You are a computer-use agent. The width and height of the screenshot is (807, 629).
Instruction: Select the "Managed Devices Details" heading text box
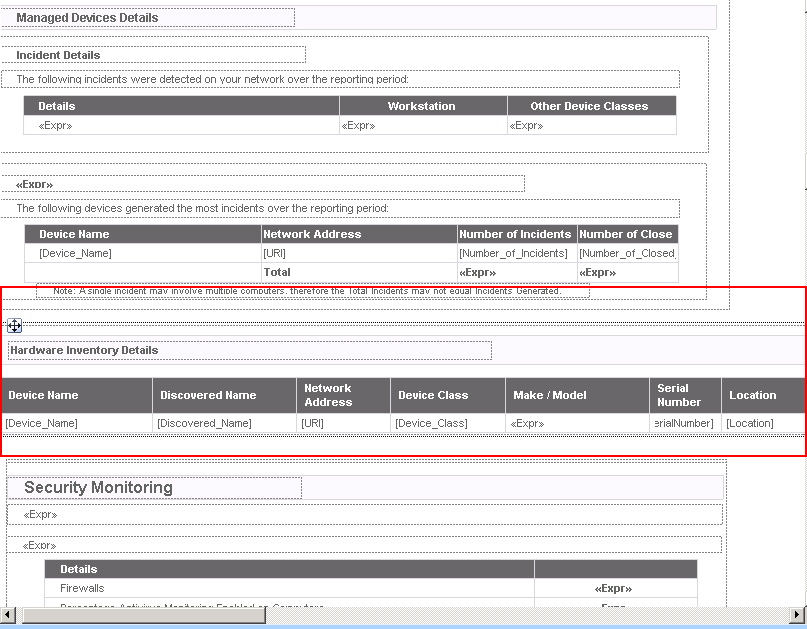point(148,18)
